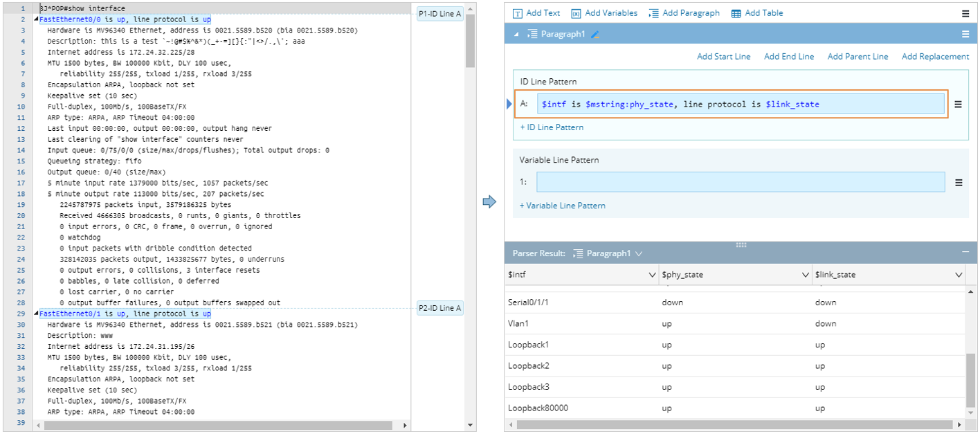Open the menu icon beside ID line pattern A
Screen dimensions: 980x434
pyautogui.click(x=959, y=105)
